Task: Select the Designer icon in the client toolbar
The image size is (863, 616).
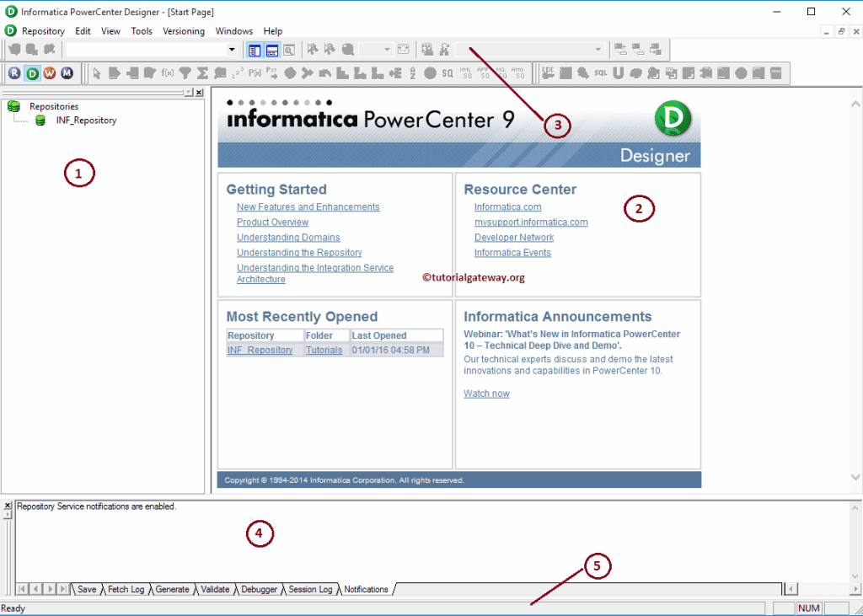Action: coord(33,73)
